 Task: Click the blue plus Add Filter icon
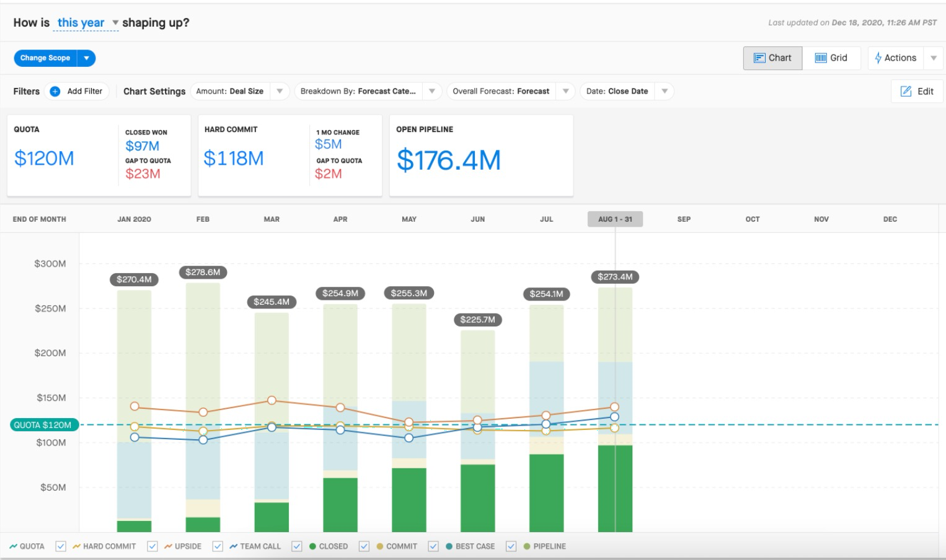[55, 91]
